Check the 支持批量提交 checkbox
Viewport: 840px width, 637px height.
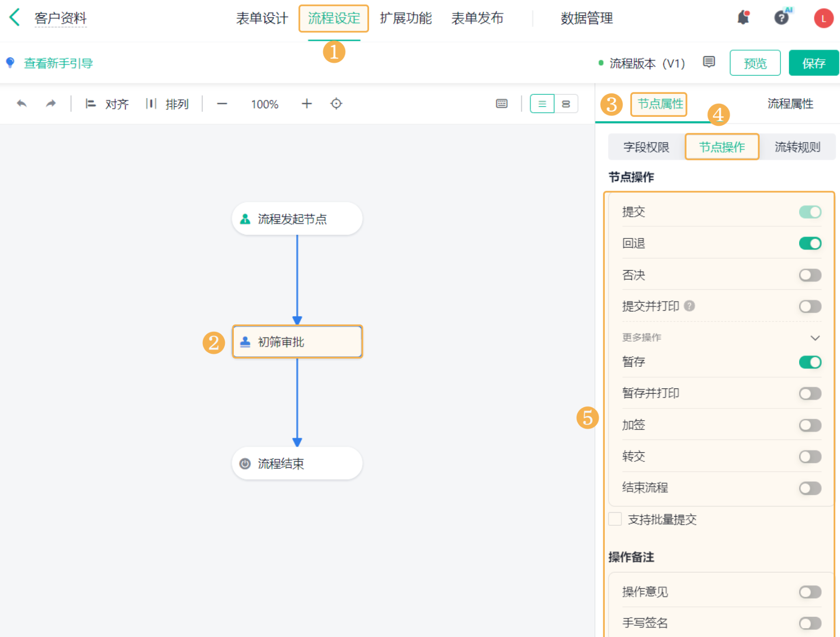[615, 519]
